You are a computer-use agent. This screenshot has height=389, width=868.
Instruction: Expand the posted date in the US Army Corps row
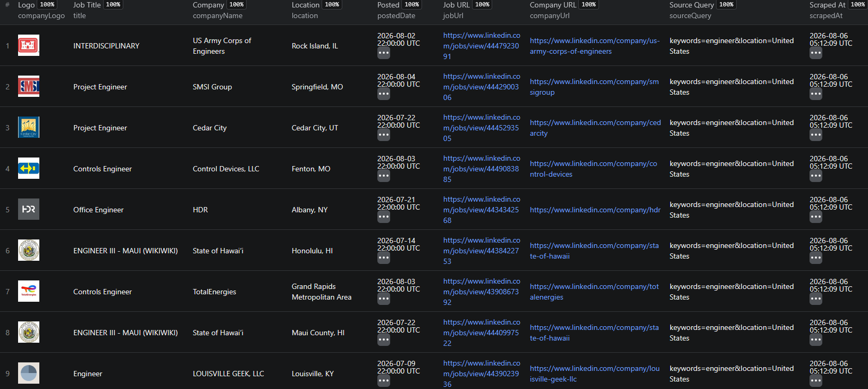[x=384, y=53]
